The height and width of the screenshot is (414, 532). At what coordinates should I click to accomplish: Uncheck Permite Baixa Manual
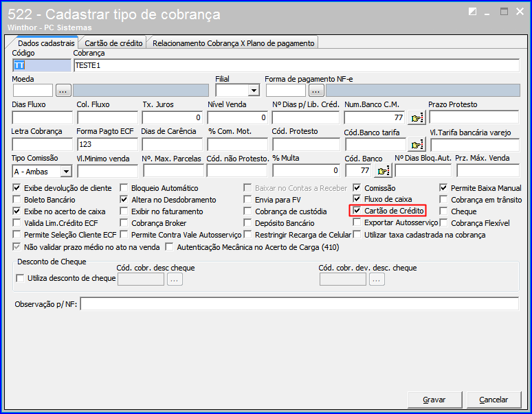[443, 187]
